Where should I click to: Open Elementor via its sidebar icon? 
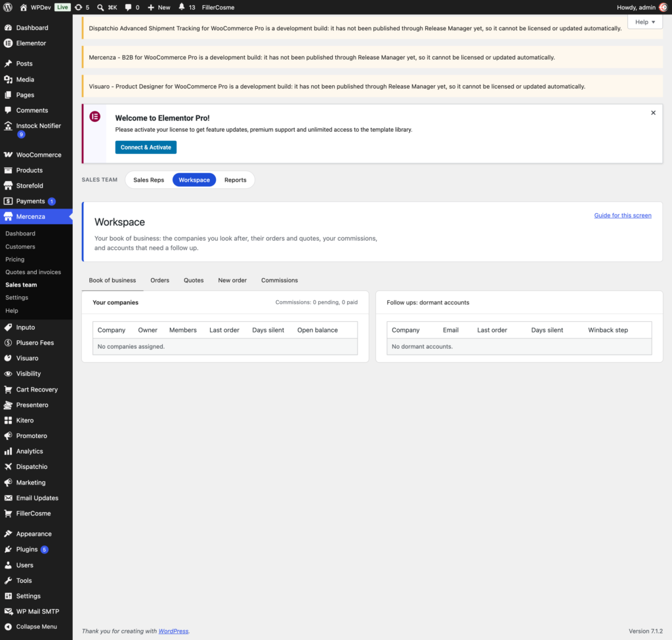(x=8, y=43)
